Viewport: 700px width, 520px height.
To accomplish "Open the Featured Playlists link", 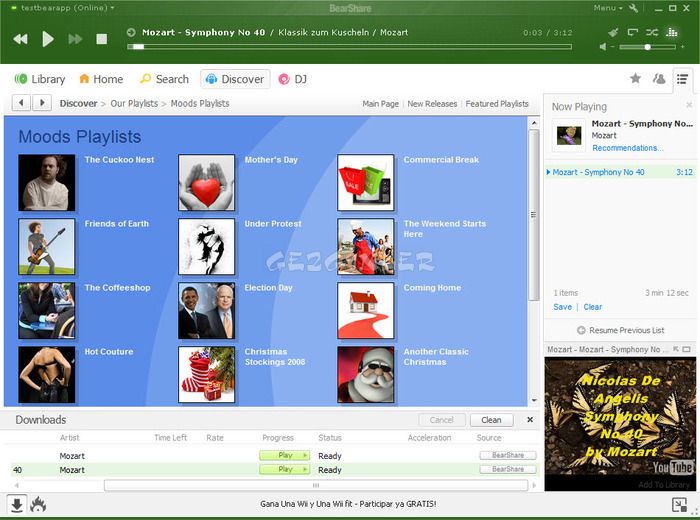I will coord(497,104).
